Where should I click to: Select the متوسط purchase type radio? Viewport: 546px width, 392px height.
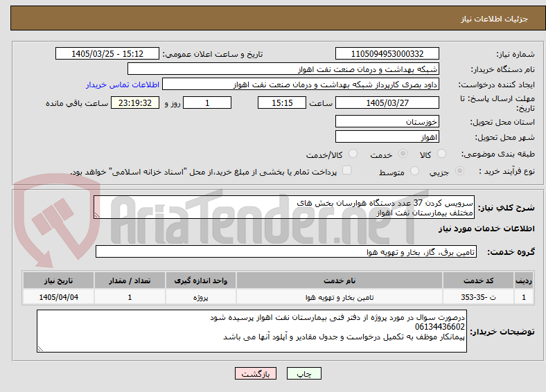[x=414, y=170]
